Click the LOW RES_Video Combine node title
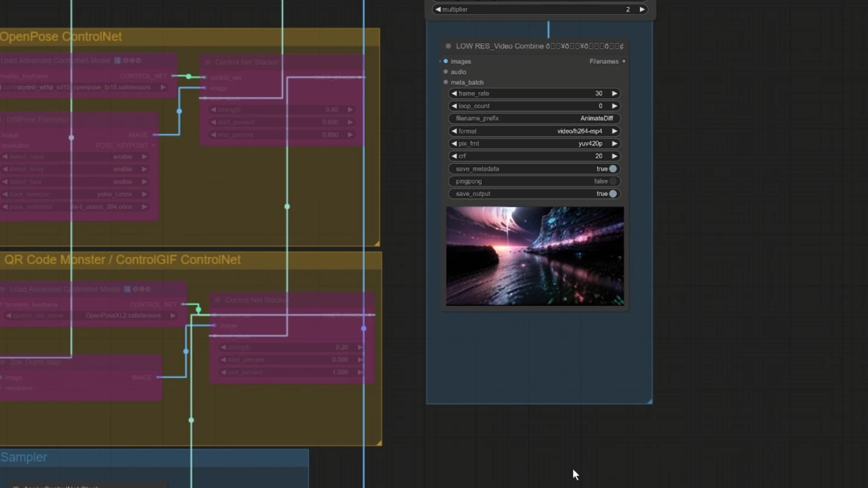Viewport: 868px width, 488px height. coord(539,46)
